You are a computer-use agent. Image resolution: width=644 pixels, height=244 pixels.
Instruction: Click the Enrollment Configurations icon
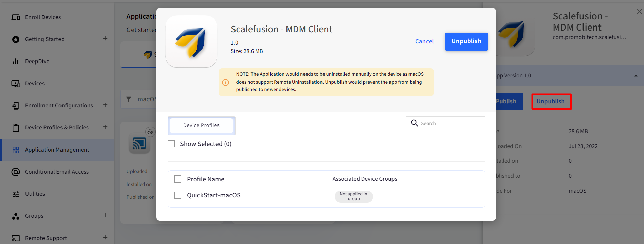(x=16, y=106)
